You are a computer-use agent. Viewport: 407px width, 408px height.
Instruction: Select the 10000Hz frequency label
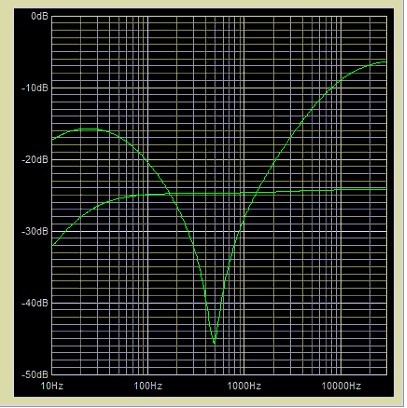pyautogui.click(x=341, y=386)
